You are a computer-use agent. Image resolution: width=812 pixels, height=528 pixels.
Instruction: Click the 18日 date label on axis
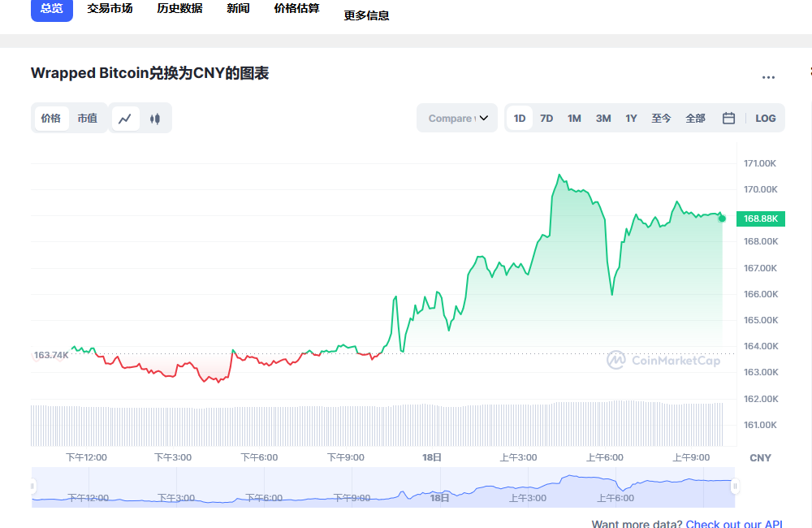(432, 457)
